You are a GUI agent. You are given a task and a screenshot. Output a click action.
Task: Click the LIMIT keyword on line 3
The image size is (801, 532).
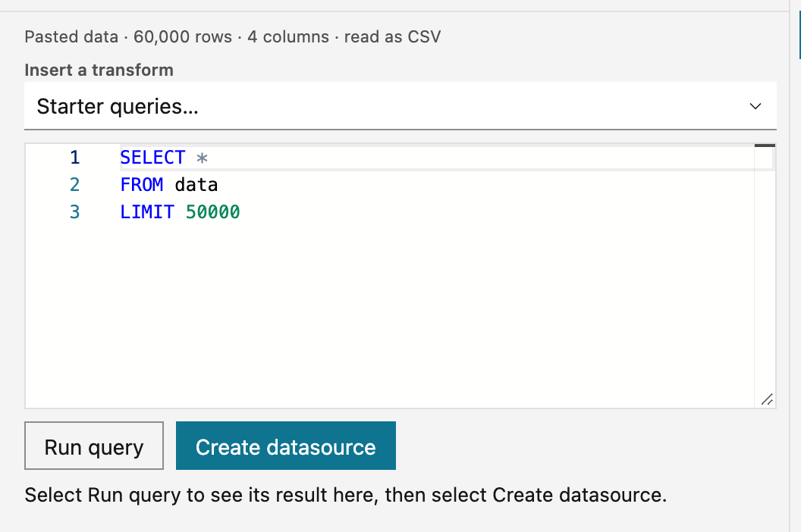(147, 211)
